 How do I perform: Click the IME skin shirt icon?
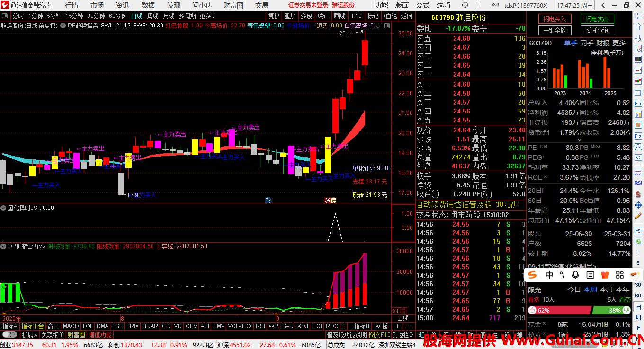pyautogui.click(x=605, y=275)
